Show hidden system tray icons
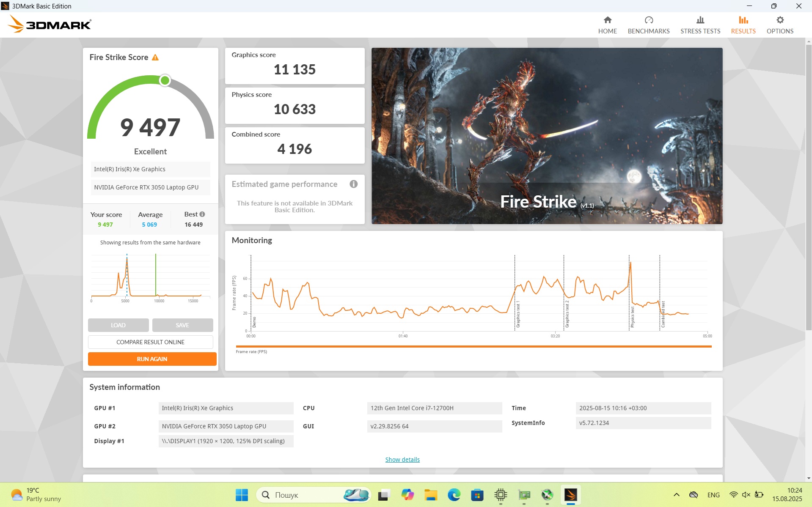Viewport: 812px width, 507px height. tap(676, 495)
